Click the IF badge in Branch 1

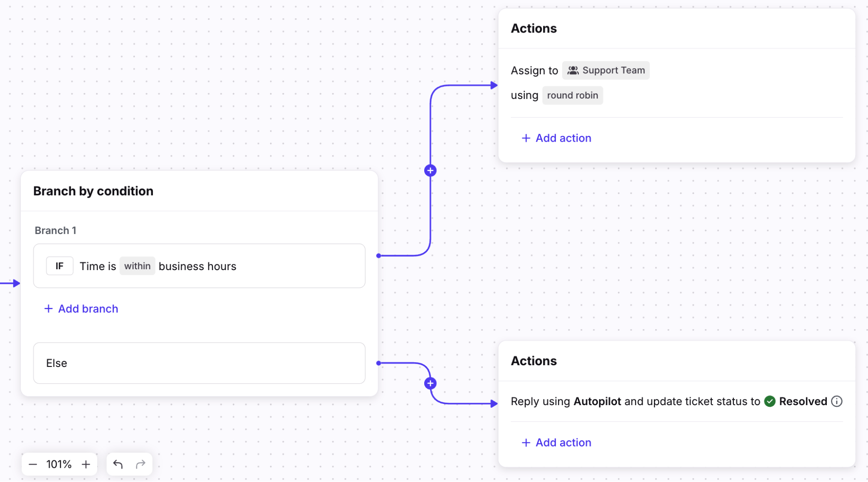[59, 266]
